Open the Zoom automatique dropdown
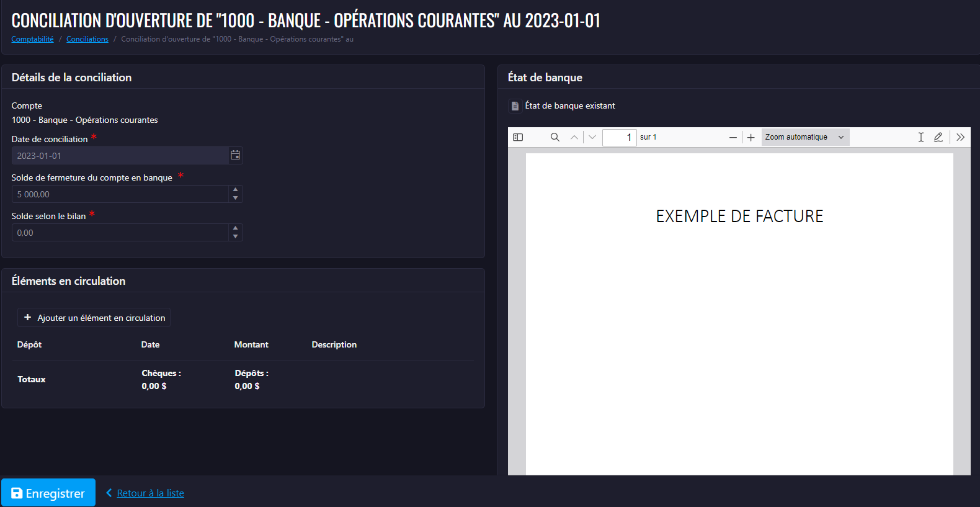This screenshot has width=980, height=507. [x=805, y=137]
